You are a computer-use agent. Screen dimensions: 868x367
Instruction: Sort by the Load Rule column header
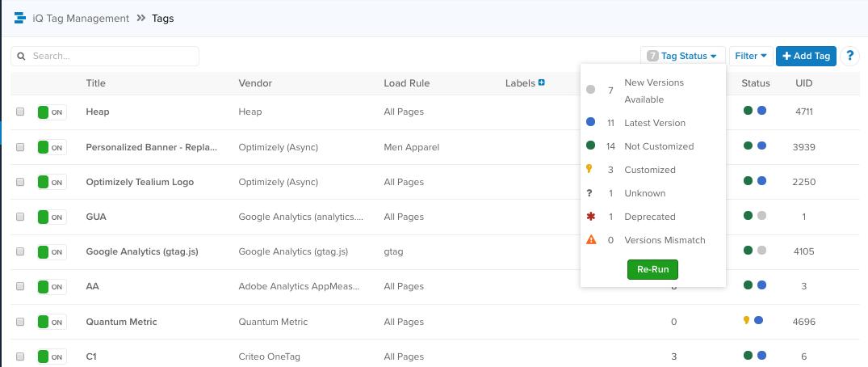[407, 83]
